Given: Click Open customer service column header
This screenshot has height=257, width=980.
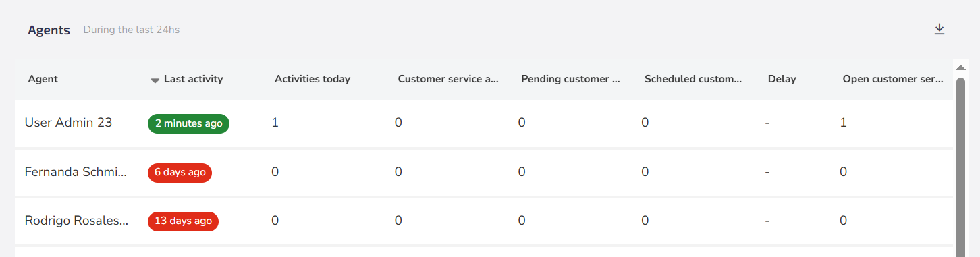Looking at the screenshot, I should [893, 79].
